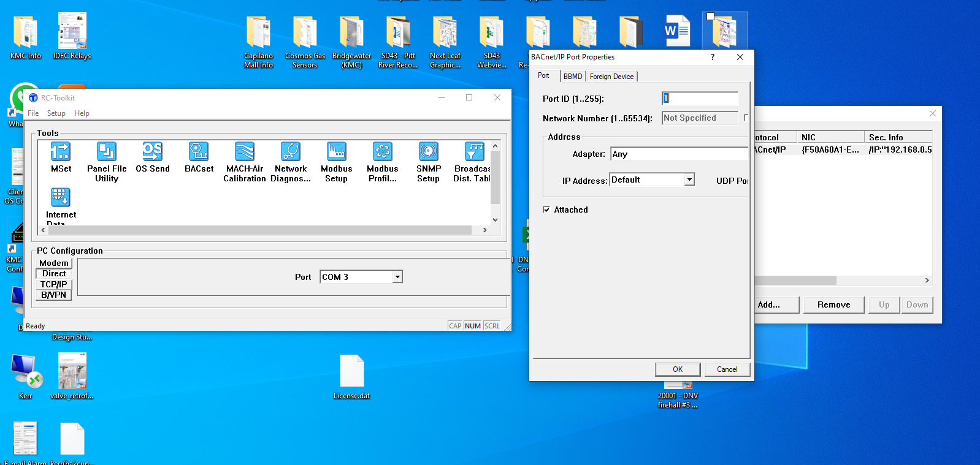
Task: Open Modbus Setup tool
Action: [337, 162]
